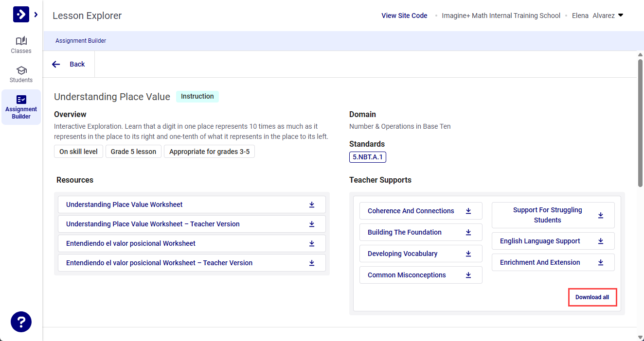Select Assignment Builder in the sidebar
This screenshot has height=341, width=644.
click(21, 107)
